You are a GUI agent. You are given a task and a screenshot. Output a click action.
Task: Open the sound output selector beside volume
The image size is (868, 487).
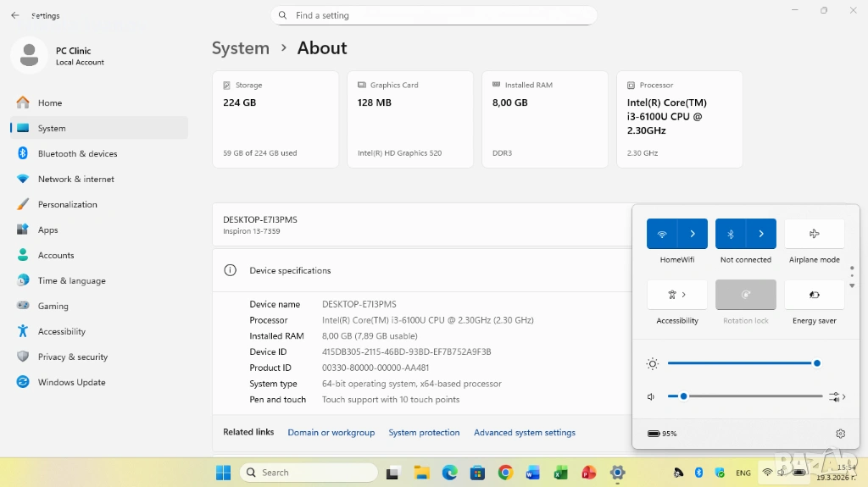click(837, 396)
